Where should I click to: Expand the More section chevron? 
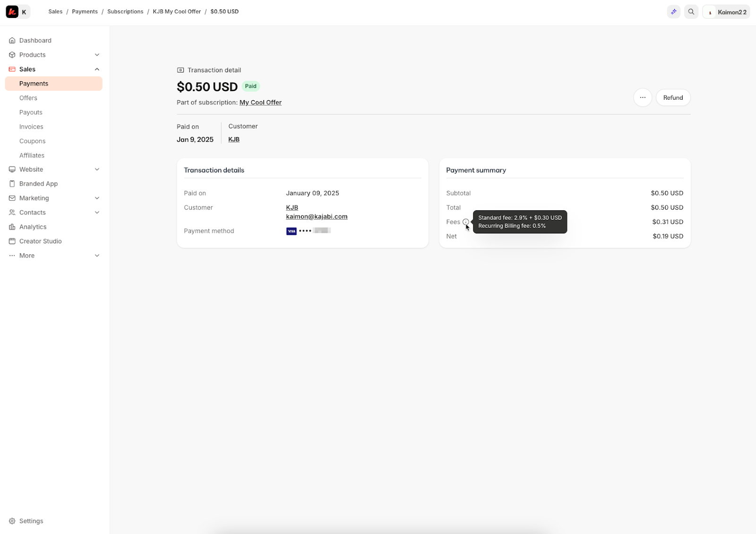pyautogui.click(x=97, y=256)
